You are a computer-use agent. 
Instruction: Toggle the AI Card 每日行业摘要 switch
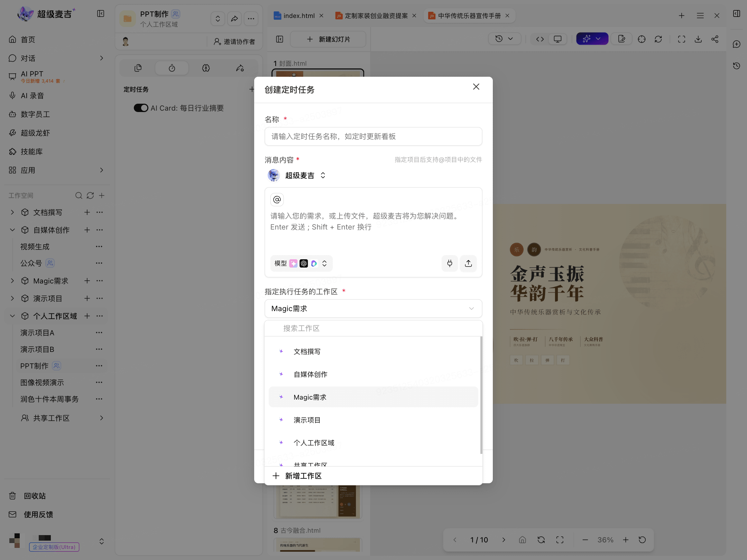[141, 108]
